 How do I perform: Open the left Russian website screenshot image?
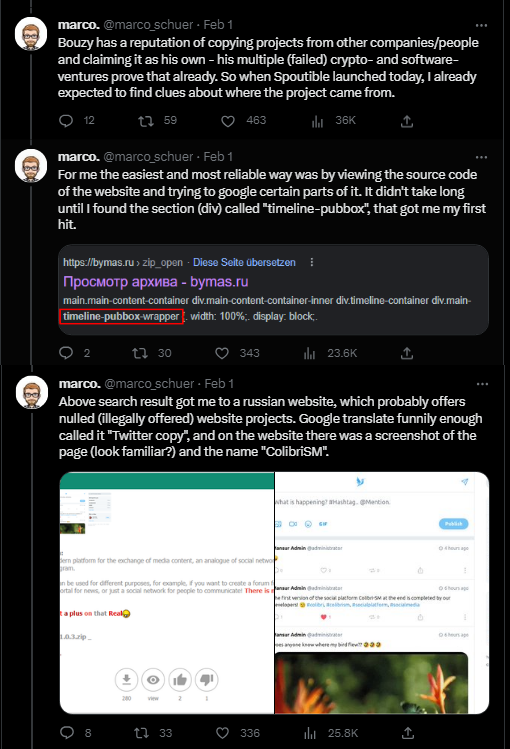[167, 593]
